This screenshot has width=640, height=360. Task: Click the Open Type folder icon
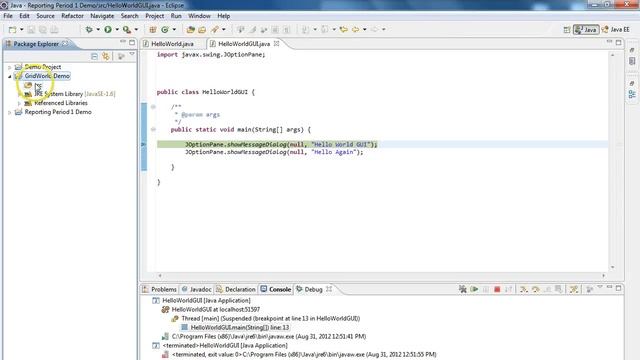(190, 29)
